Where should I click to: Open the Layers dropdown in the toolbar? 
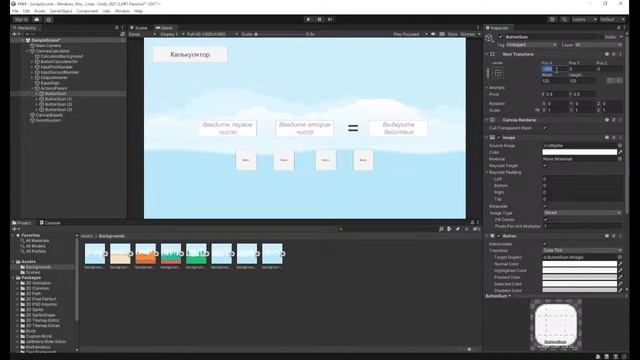coord(584,20)
